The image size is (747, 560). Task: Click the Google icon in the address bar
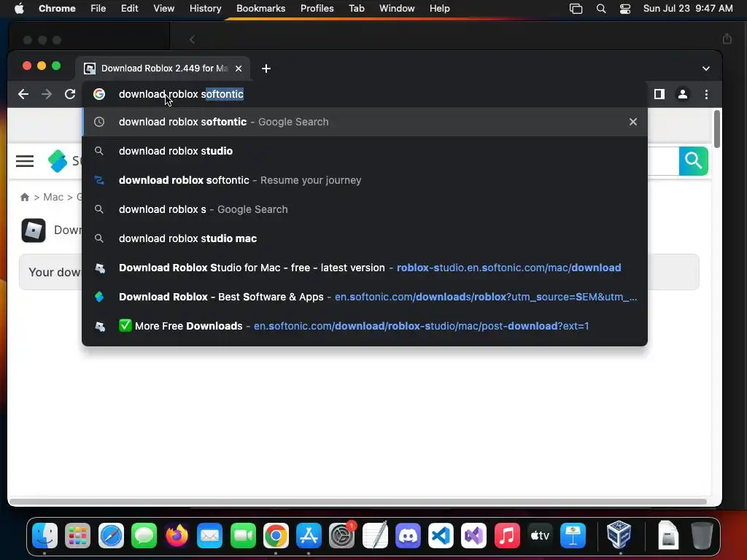pos(99,94)
